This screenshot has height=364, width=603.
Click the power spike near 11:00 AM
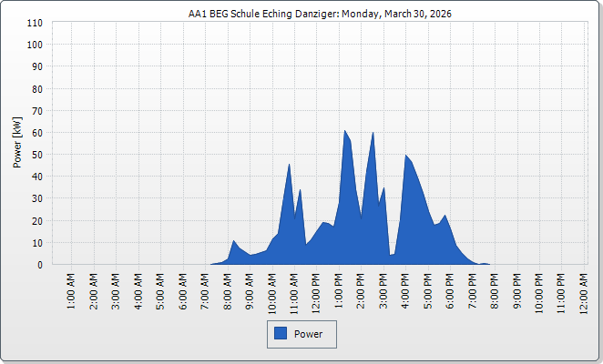tap(289, 166)
